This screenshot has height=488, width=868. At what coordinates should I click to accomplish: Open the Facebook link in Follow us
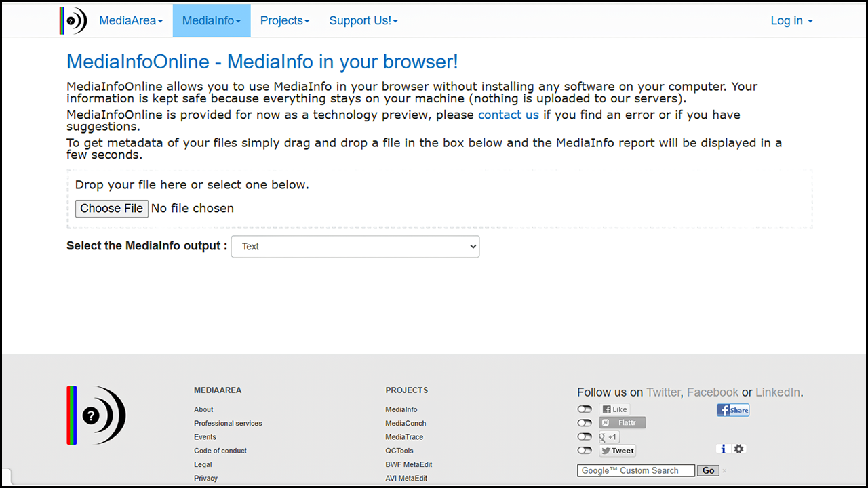[713, 392]
